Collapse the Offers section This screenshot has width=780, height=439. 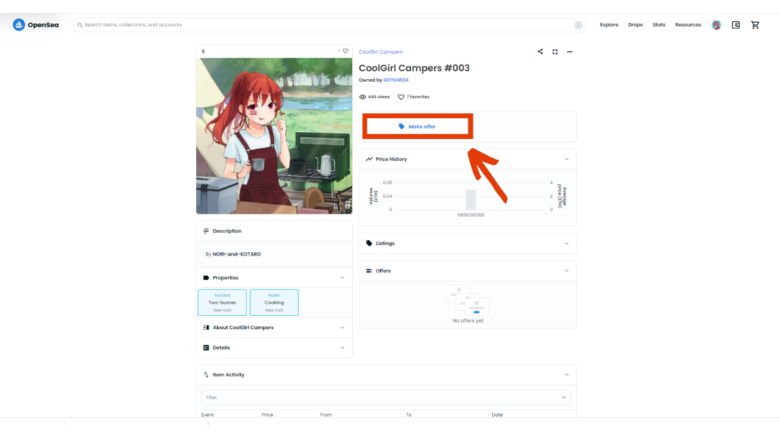[468, 271]
